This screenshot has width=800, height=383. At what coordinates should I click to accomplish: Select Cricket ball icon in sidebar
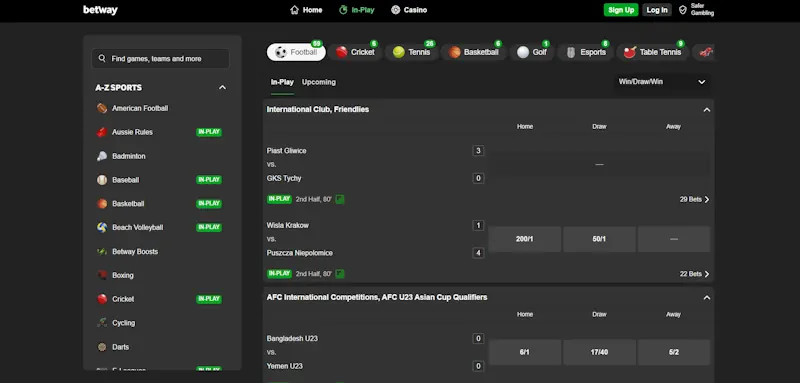point(102,299)
